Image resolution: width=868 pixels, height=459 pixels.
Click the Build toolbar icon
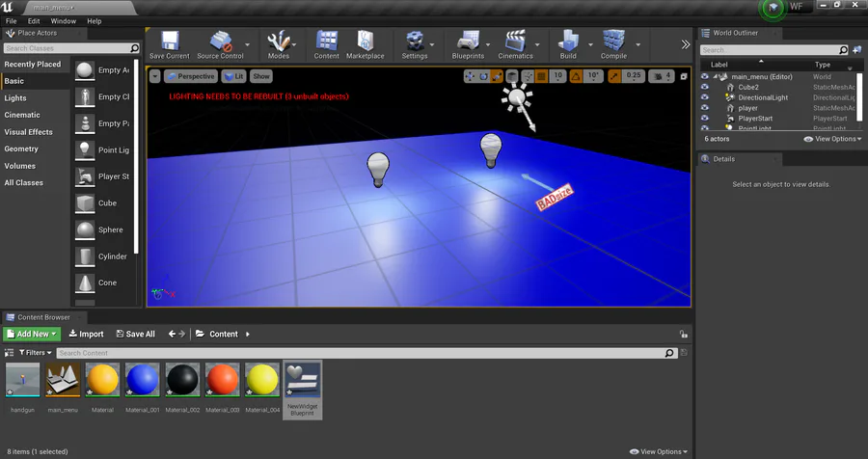[x=568, y=45]
